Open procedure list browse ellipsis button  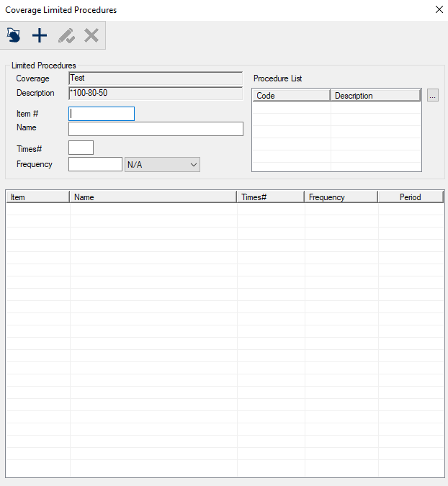[432, 95]
